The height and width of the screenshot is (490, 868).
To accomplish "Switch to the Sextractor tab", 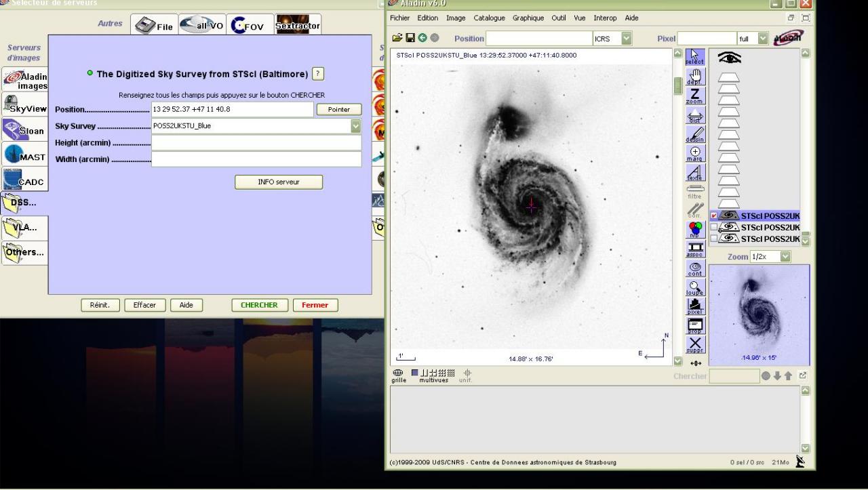I will click(x=298, y=26).
